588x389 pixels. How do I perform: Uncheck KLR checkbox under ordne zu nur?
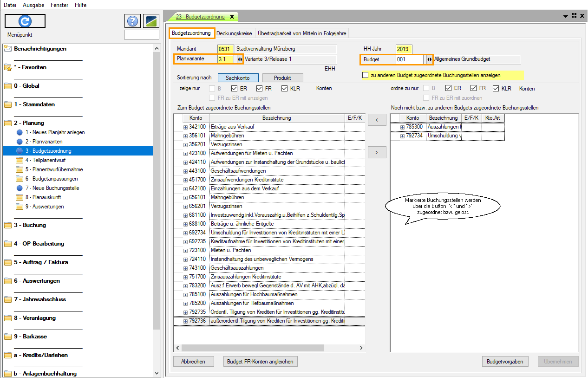(496, 88)
